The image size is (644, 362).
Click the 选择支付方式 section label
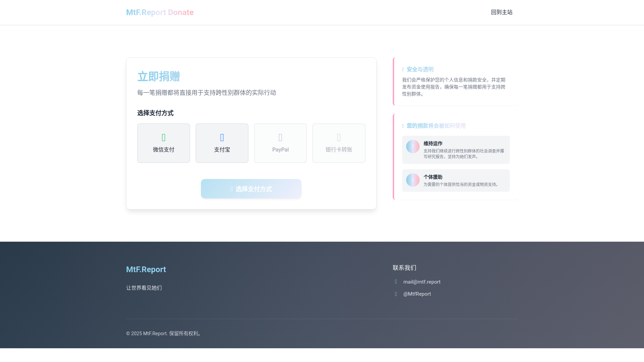(x=155, y=113)
